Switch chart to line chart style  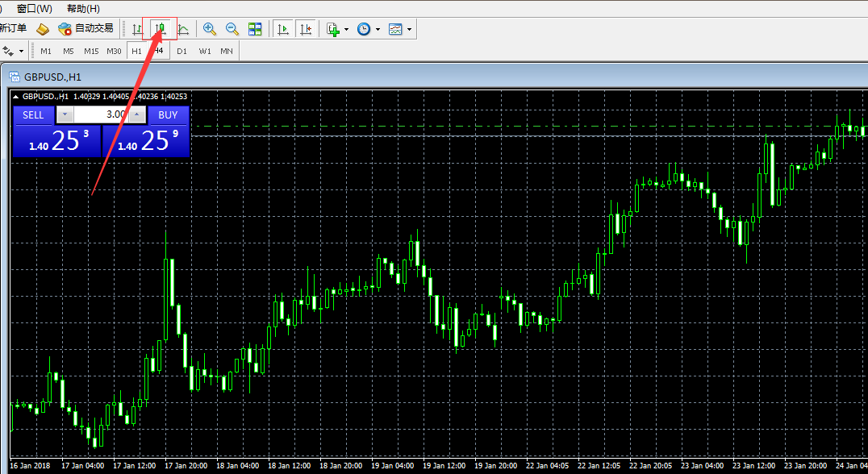click(184, 29)
